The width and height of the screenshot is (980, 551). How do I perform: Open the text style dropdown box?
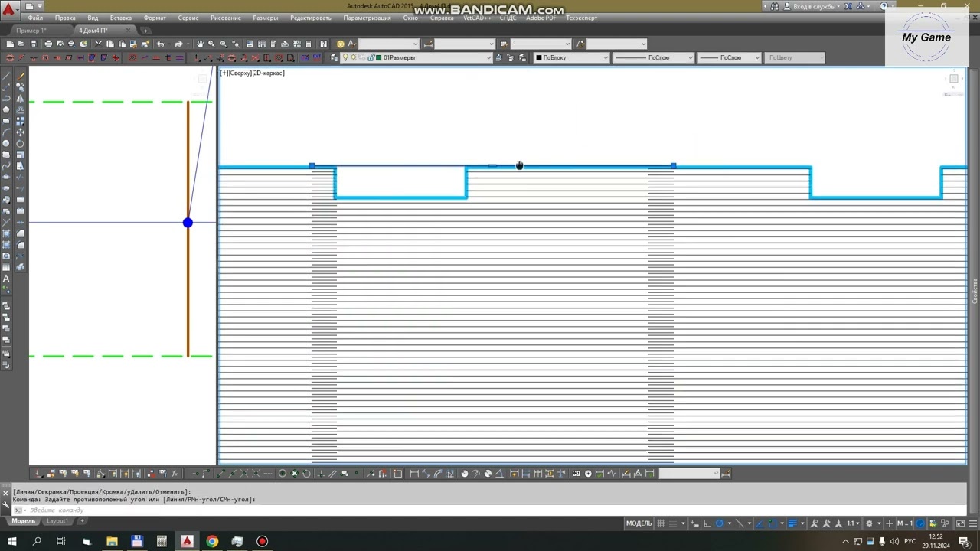(x=389, y=44)
